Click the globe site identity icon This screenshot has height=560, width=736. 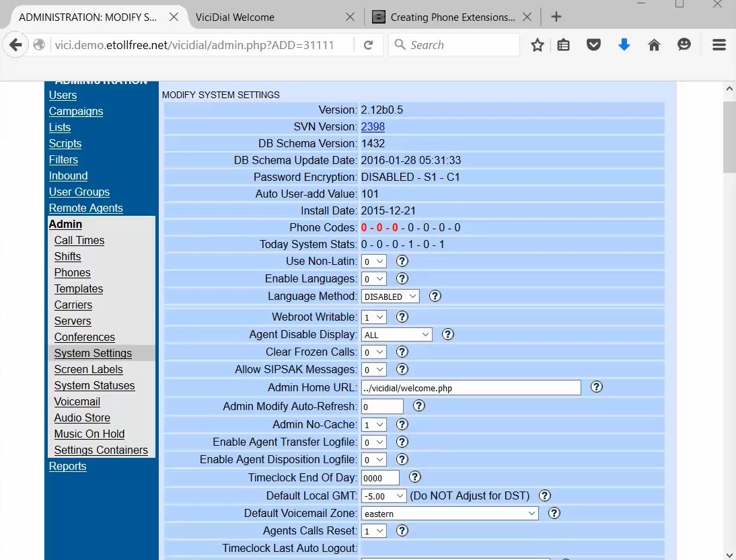point(40,44)
